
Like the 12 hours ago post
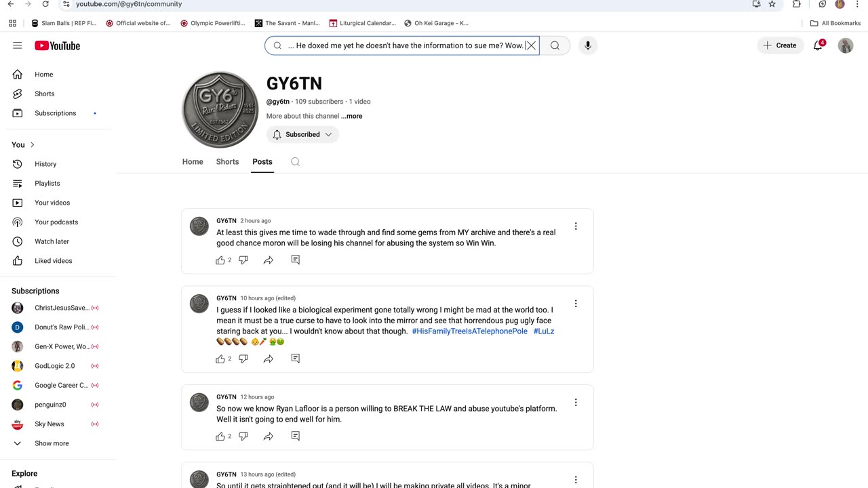(220, 436)
